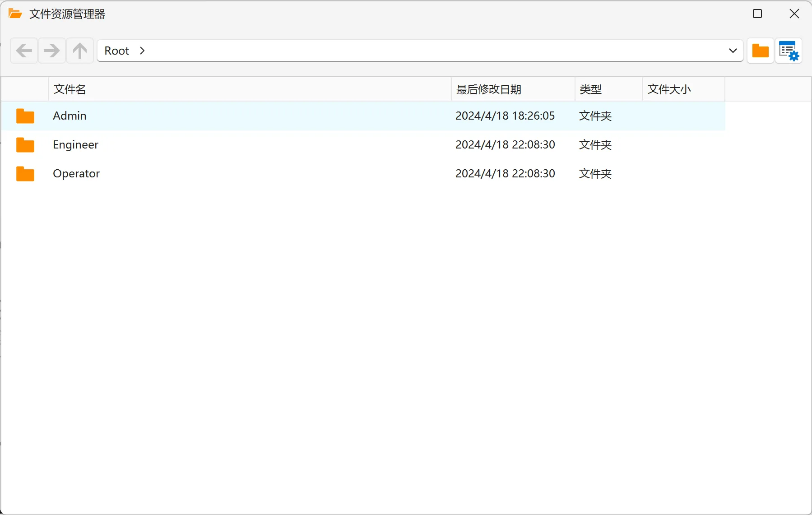Select the Admin folder name
The height and width of the screenshot is (515, 812).
[70, 116]
